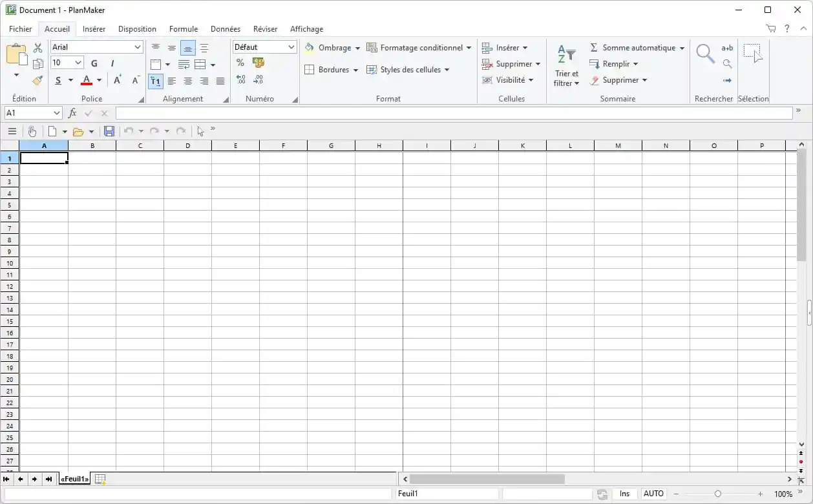Screen dimensions: 813x504
Task: Open the Arial font name dropdown
Action: point(138,47)
